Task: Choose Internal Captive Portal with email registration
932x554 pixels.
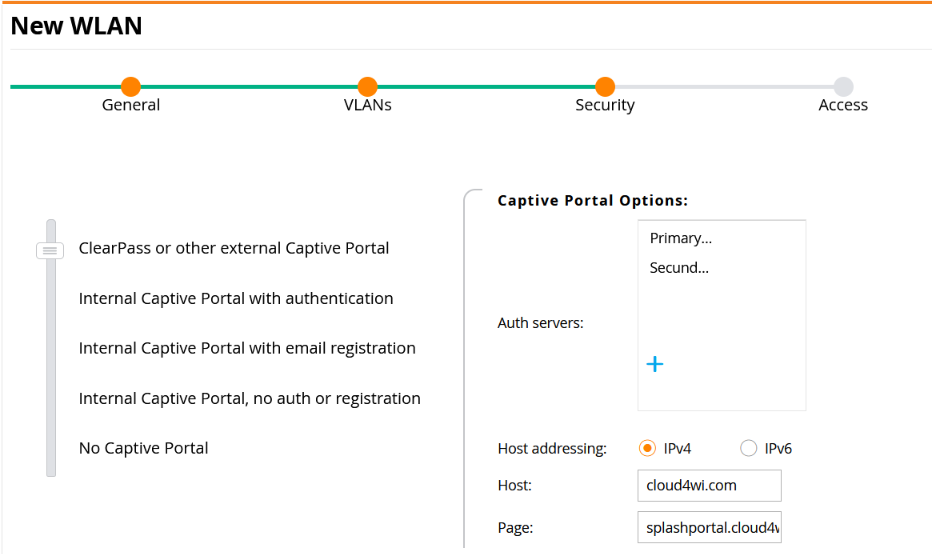Action: click(x=247, y=348)
